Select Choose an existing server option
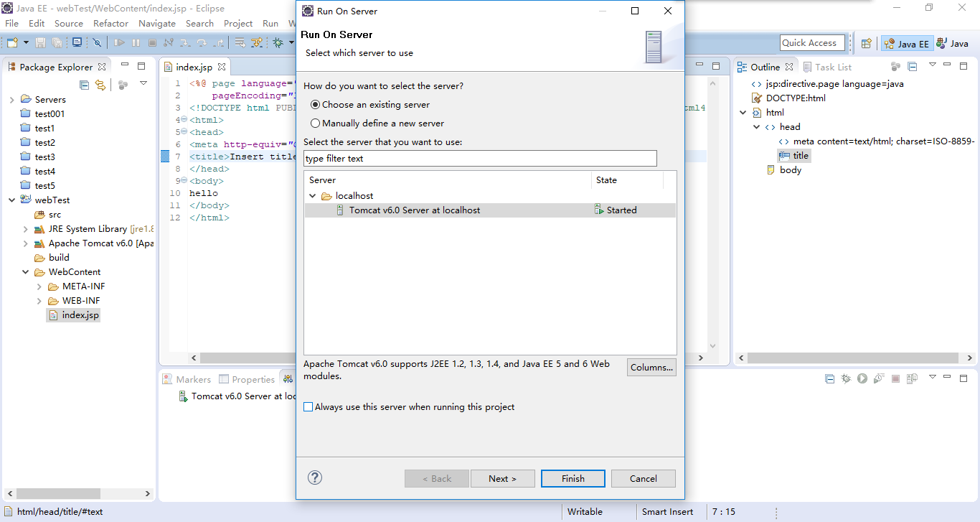 coord(370,104)
